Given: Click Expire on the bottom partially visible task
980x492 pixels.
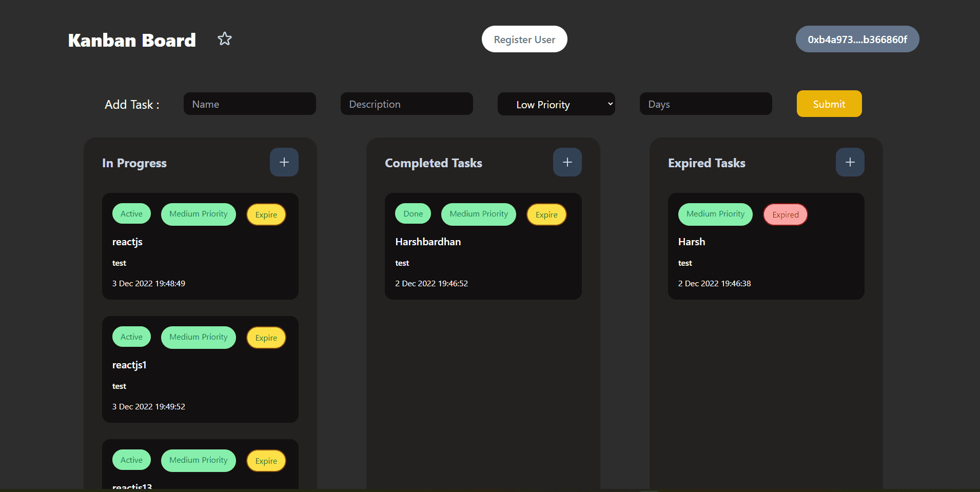Looking at the screenshot, I should (266, 461).
